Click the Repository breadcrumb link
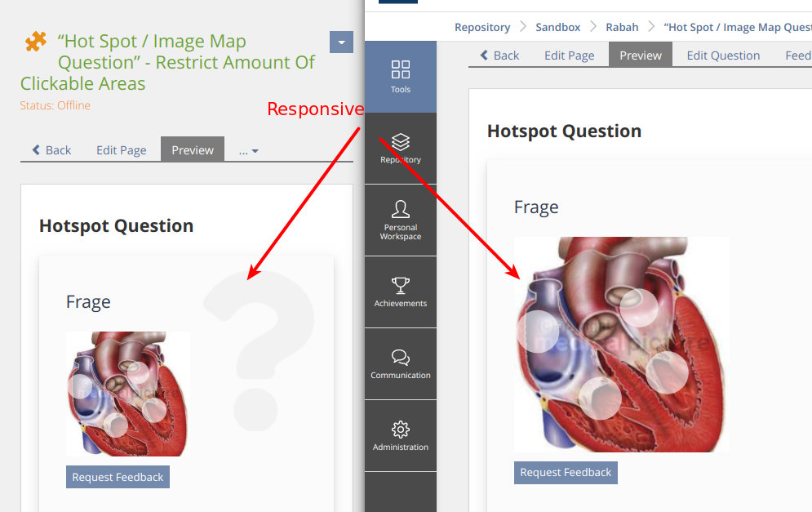Screen dimensions: 812x512 pyautogui.click(x=482, y=27)
